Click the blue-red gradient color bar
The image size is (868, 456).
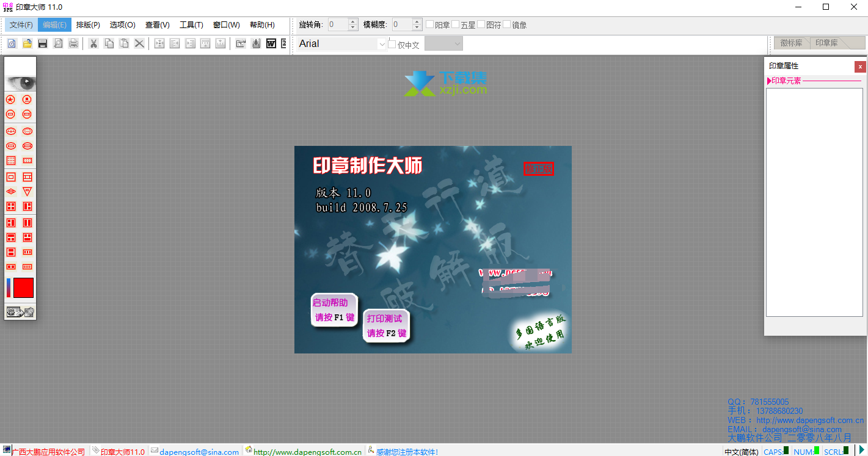click(9, 288)
